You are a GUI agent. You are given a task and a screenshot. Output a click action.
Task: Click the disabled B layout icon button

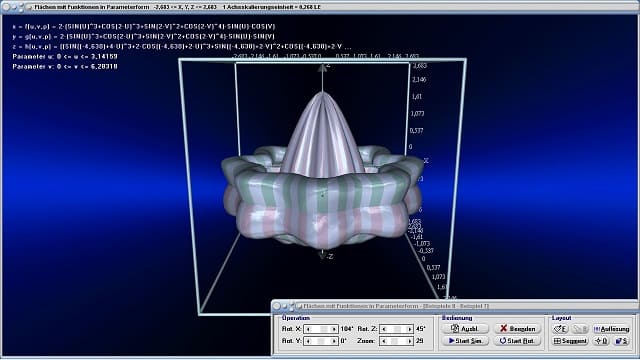click(x=580, y=329)
